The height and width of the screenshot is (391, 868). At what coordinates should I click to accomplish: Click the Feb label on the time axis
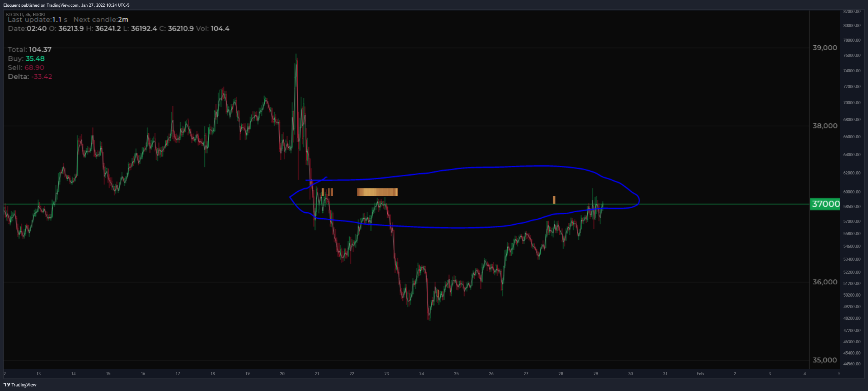coord(700,374)
